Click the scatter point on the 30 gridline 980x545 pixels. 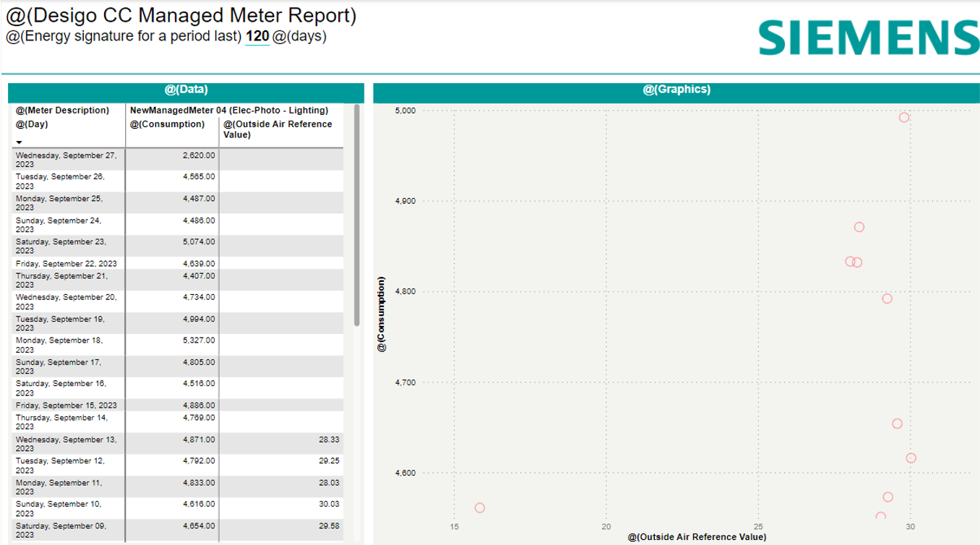click(911, 458)
